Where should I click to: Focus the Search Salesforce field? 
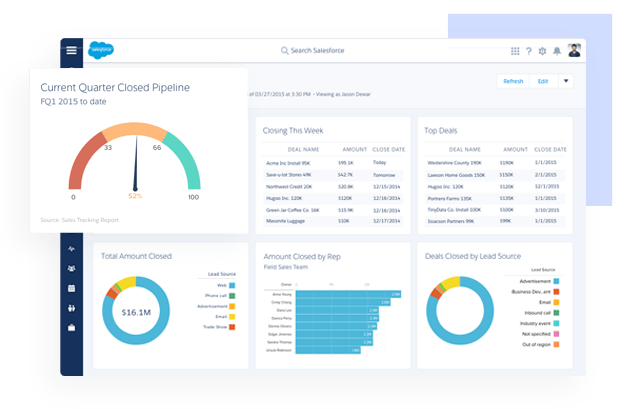(x=313, y=51)
